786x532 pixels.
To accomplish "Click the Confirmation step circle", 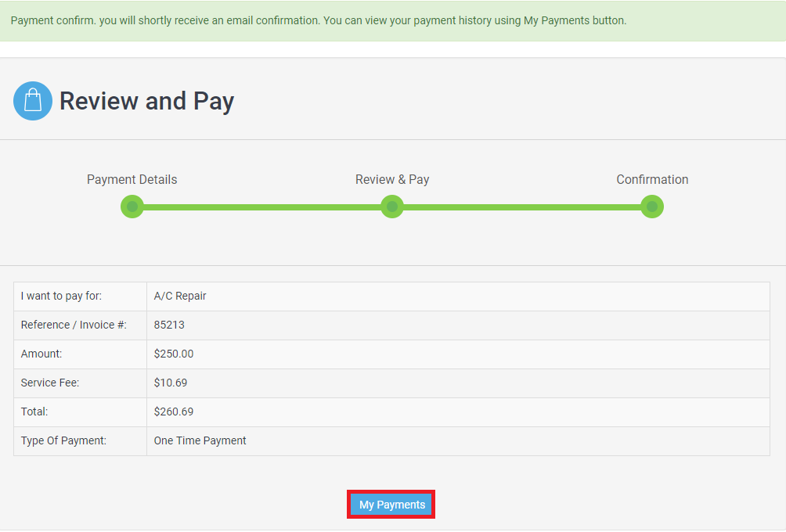I will click(651, 207).
